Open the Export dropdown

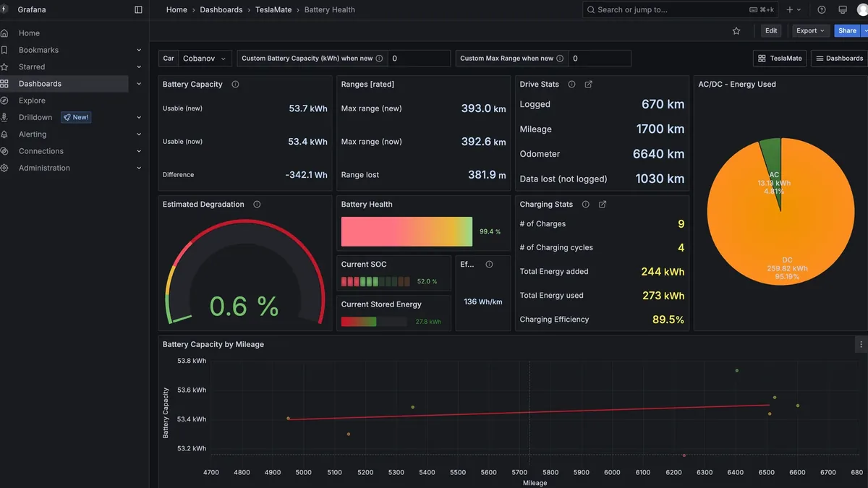[810, 31]
